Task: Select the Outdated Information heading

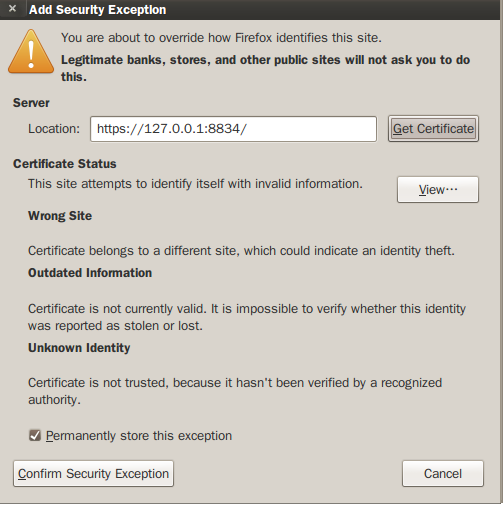Action: (x=90, y=273)
